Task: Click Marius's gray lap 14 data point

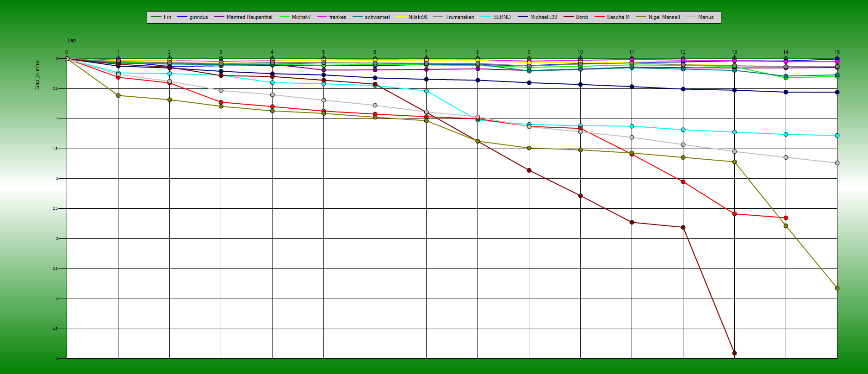Action: [786, 157]
